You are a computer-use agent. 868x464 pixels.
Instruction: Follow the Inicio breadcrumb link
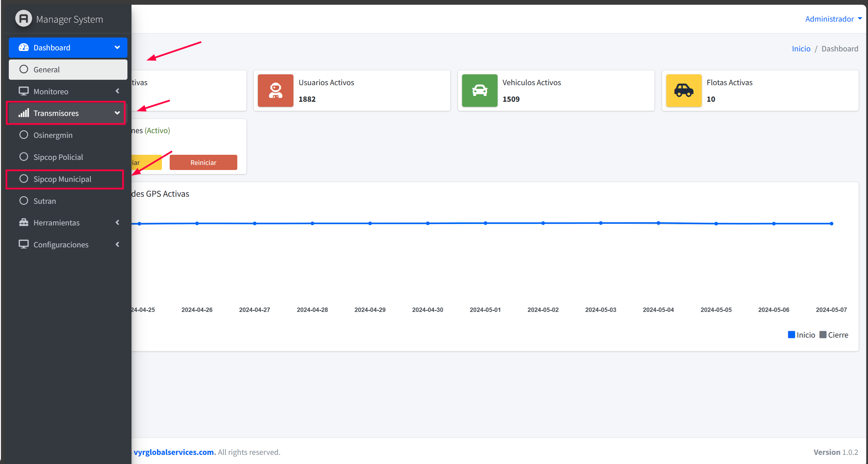[x=801, y=49]
